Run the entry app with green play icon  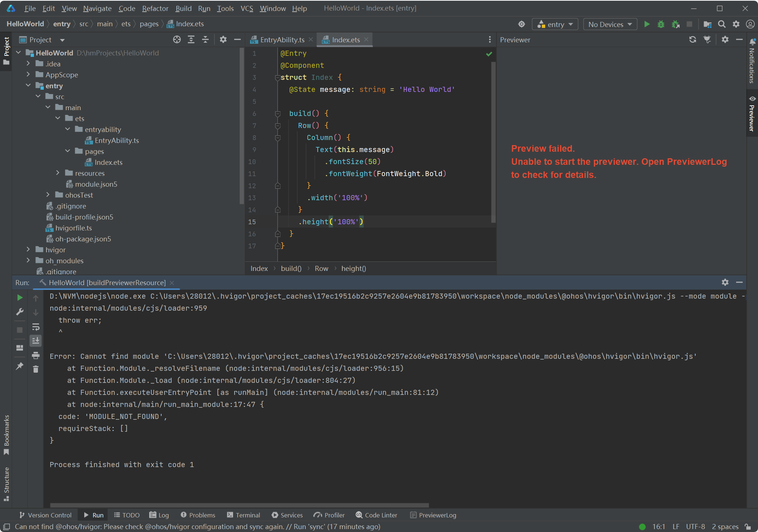click(647, 24)
